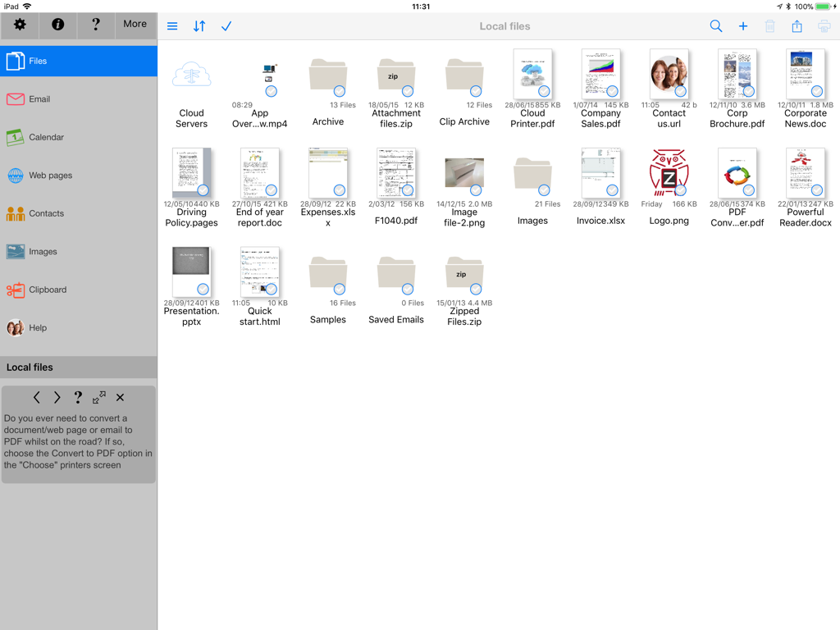This screenshot has width=840, height=630.
Task: Switch to Calendar in the sidebar
Action: point(46,137)
